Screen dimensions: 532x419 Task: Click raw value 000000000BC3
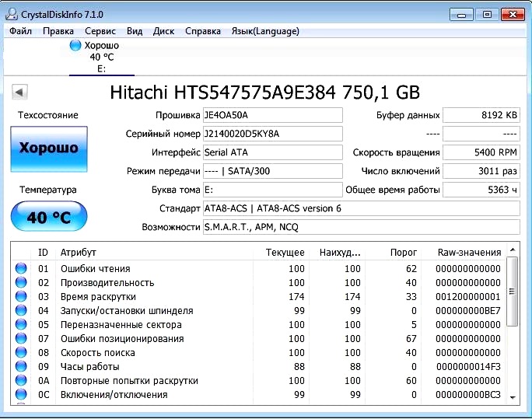click(x=468, y=395)
